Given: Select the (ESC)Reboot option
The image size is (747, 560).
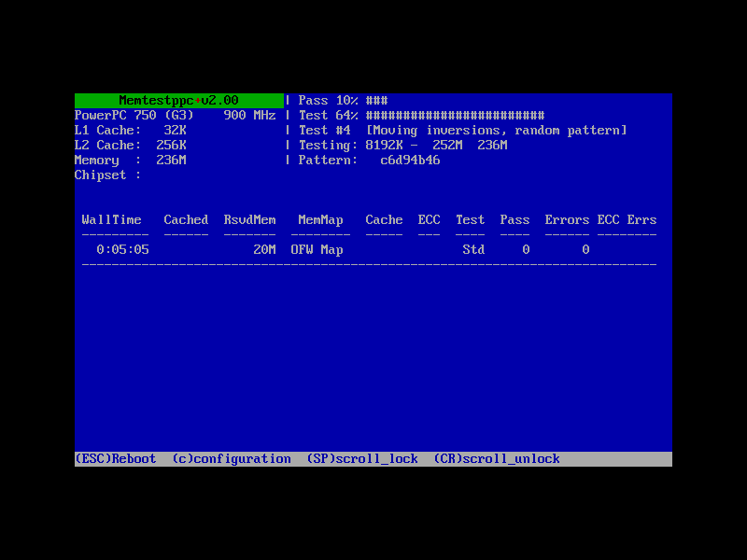Looking at the screenshot, I should click(115, 459).
